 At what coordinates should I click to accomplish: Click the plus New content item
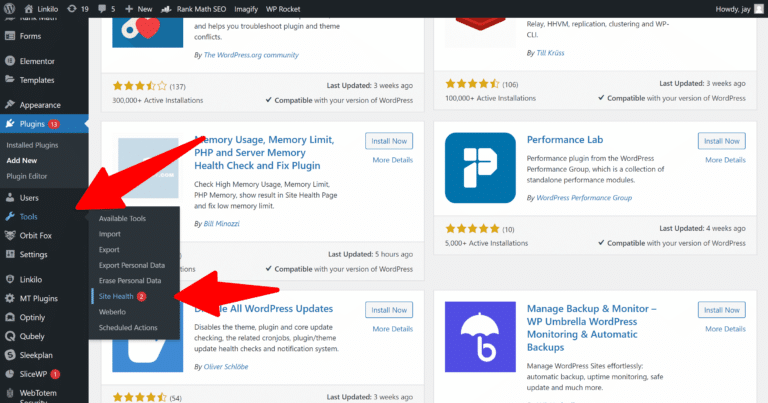(x=139, y=9)
